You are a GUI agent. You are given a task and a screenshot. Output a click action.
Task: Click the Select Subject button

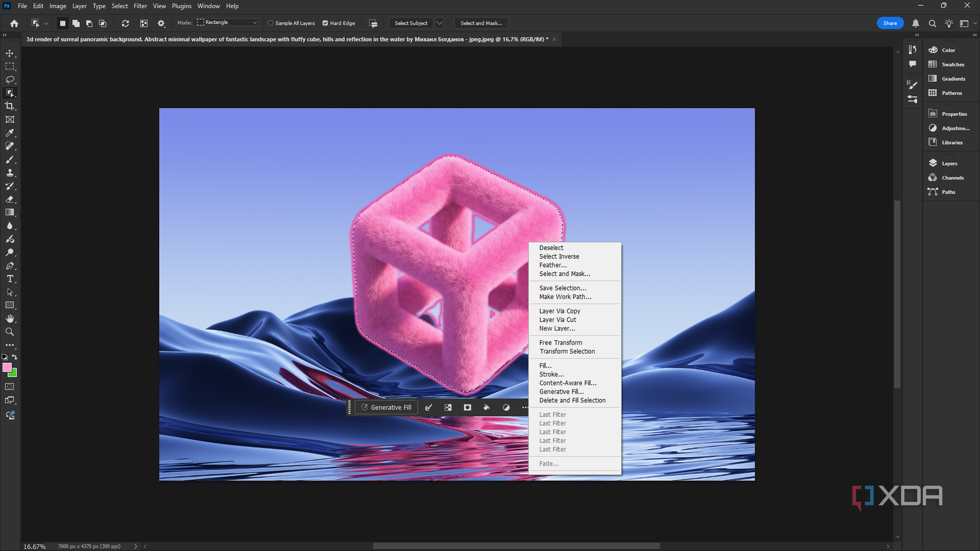click(411, 23)
